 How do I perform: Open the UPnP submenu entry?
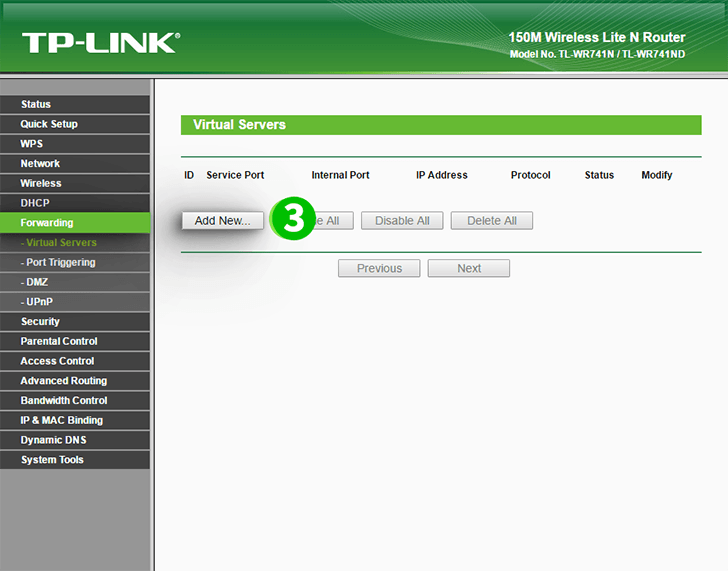click(75, 302)
